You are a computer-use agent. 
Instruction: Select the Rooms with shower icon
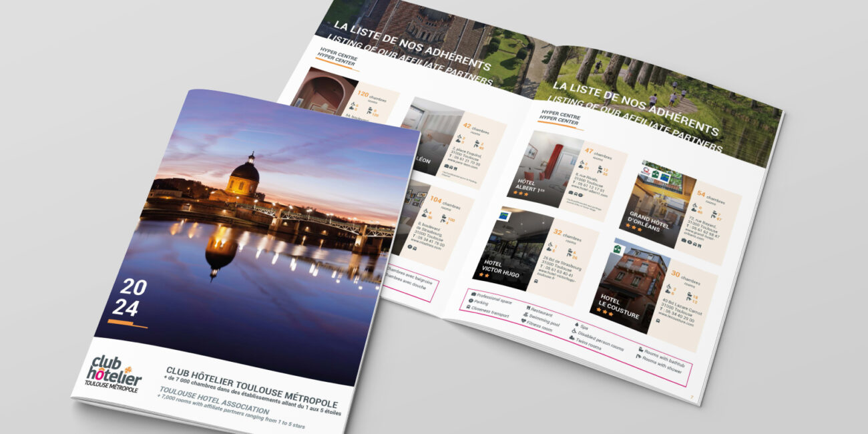pyautogui.click(x=638, y=357)
